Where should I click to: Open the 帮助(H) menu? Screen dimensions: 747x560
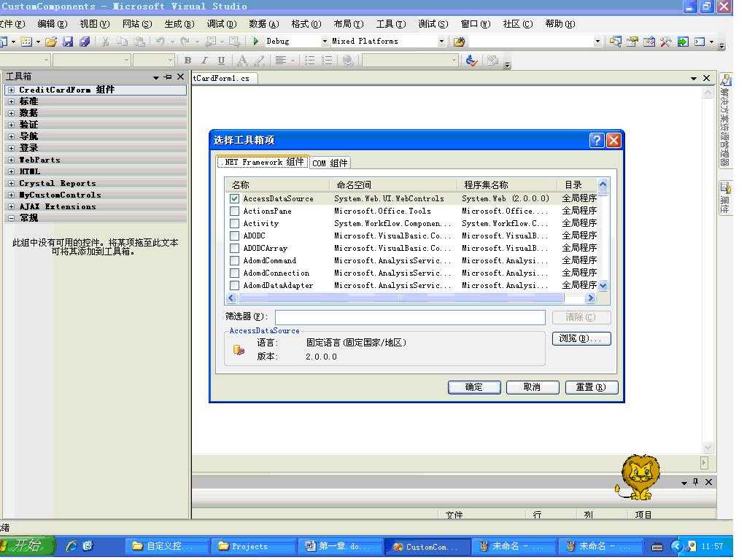(x=560, y=24)
